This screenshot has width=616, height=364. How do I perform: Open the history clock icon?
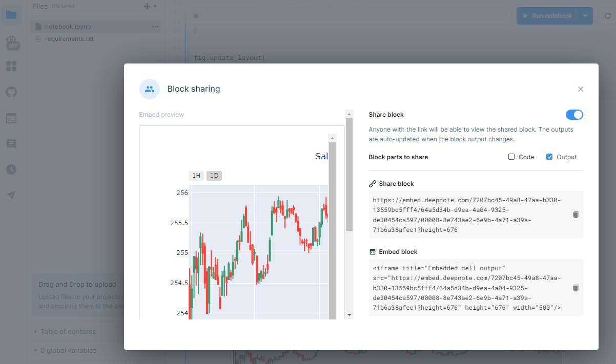(11, 169)
